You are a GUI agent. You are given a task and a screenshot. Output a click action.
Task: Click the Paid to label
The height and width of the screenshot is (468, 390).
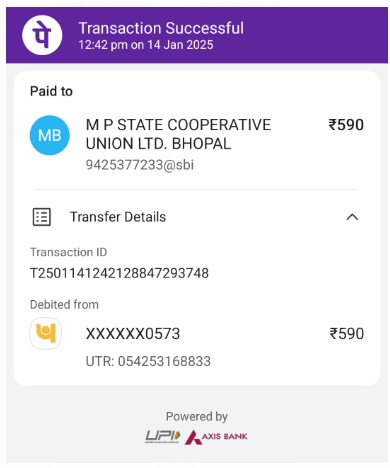coord(51,91)
